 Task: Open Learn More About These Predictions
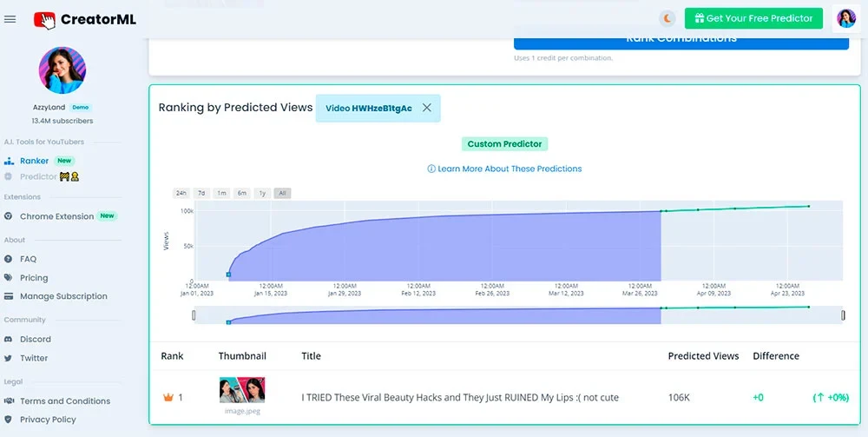[x=510, y=169]
